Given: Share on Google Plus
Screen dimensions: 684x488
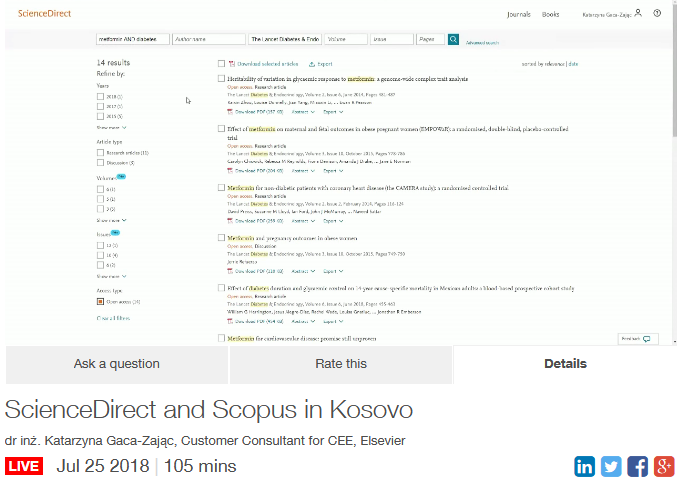Looking at the screenshot, I should click(x=664, y=466).
